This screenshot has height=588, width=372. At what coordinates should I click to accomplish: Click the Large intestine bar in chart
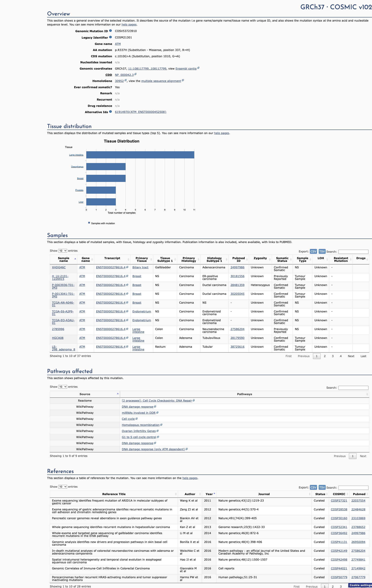140,155
